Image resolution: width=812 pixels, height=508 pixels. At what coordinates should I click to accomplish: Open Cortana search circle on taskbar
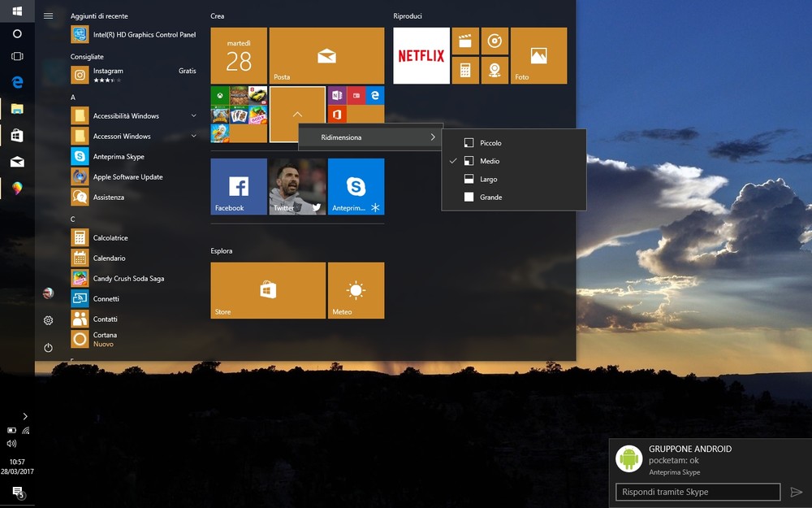click(x=17, y=33)
